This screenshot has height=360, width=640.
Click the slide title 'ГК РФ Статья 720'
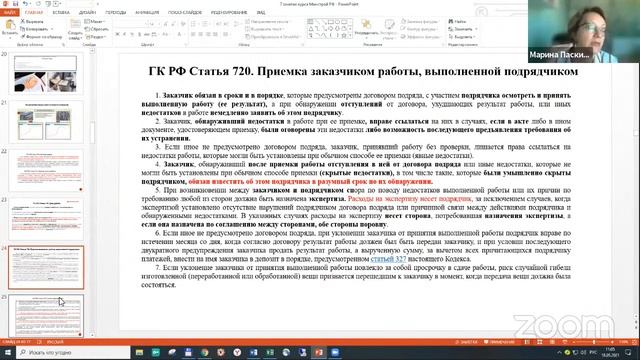tap(363, 71)
